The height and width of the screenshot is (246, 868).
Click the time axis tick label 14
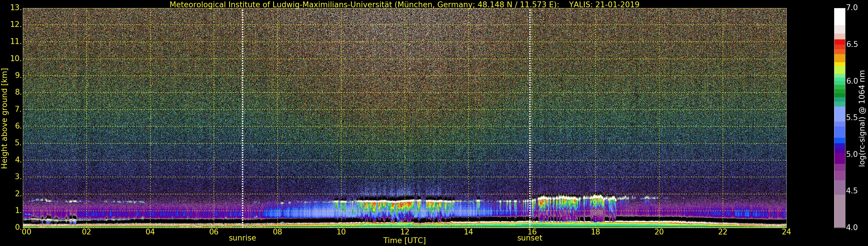[x=468, y=232]
